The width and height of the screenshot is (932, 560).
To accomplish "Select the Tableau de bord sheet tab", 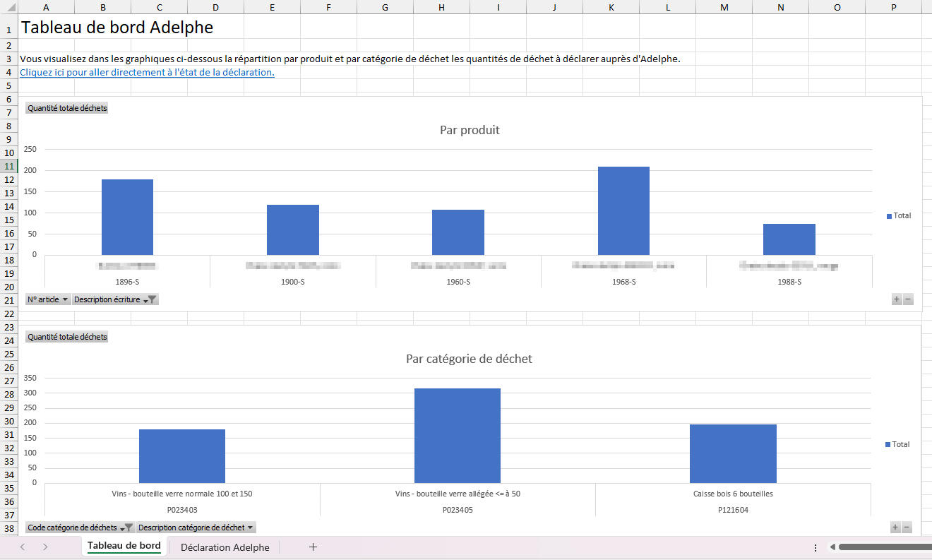I will click(x=124, y=546).
